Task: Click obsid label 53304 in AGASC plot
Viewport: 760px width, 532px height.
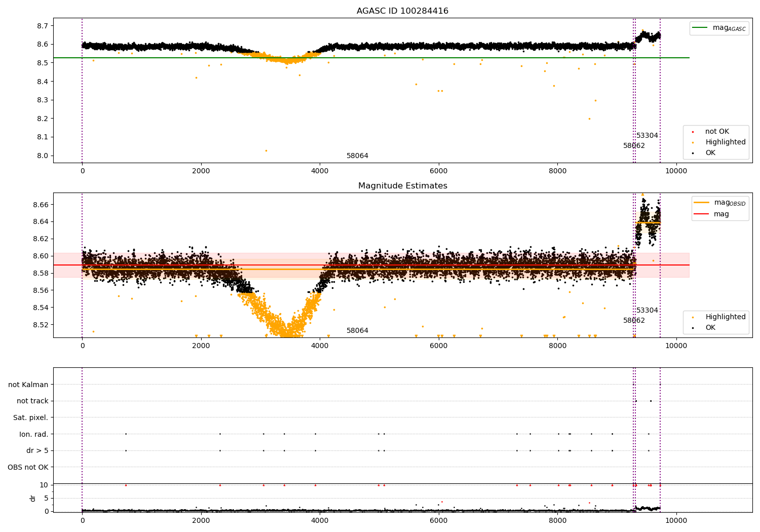Action: coord(647,135)
